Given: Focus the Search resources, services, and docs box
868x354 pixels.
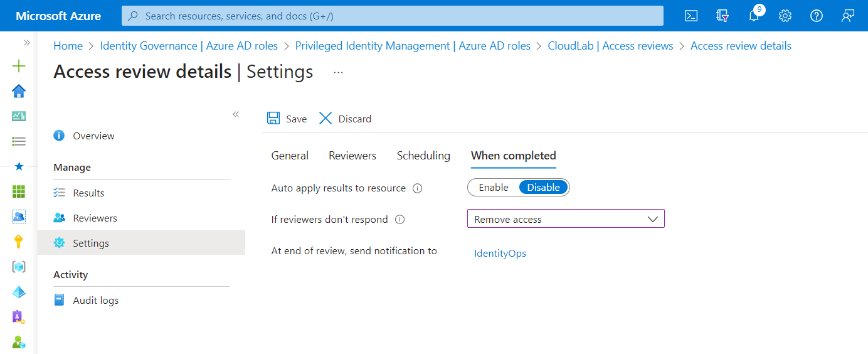Looking at the screenshot, I should (393, 16).
